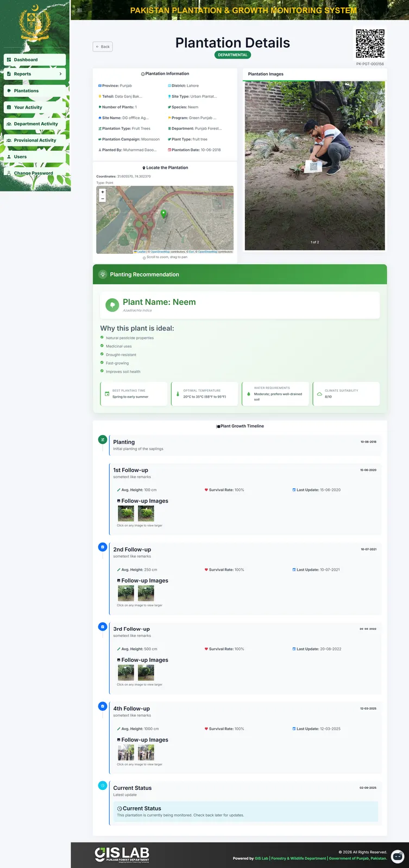Open second image of 4th Follow-up
Image resolution: width=409 pixels, height=868 pixels.
pos(146,752)
